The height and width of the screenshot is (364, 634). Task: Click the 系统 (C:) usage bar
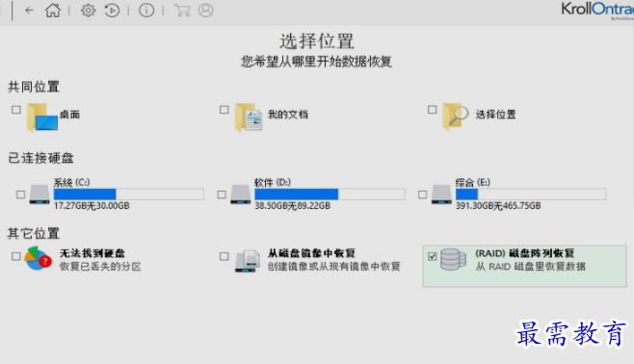pos(128,195)
